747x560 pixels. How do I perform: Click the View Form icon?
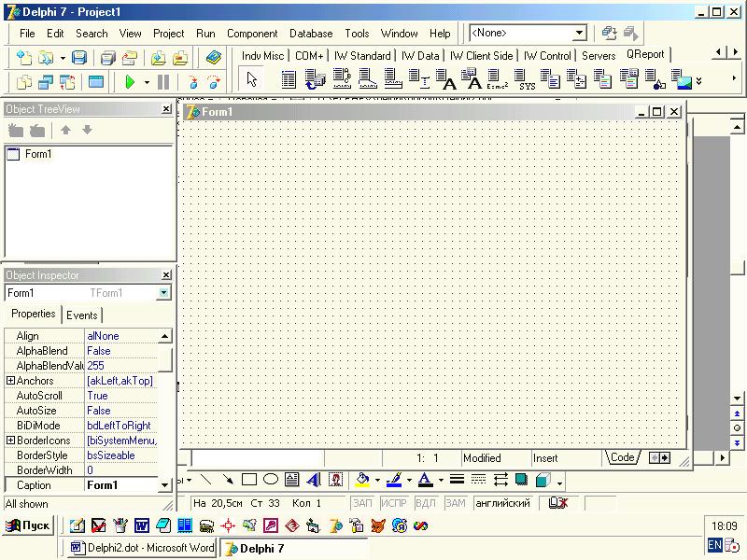(x=46, y=82)
